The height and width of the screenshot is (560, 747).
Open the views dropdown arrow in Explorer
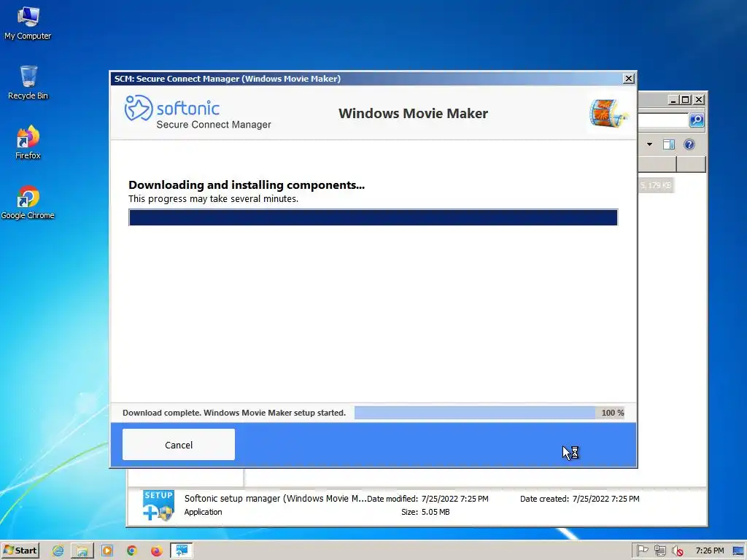click(649, 144)
